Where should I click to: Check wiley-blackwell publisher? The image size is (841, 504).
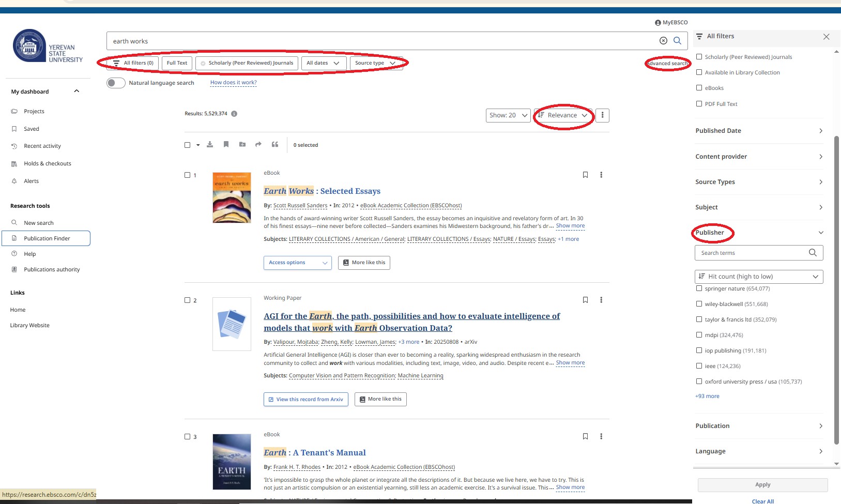point(699,304)
